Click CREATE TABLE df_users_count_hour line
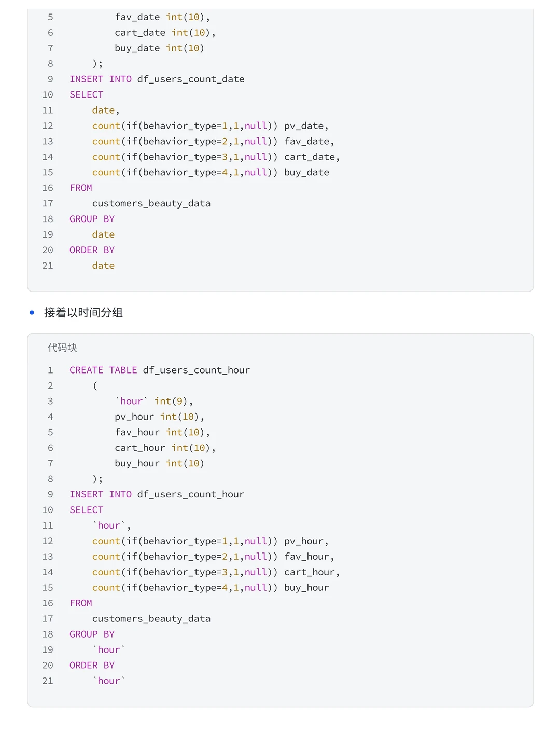 (160, 370)
